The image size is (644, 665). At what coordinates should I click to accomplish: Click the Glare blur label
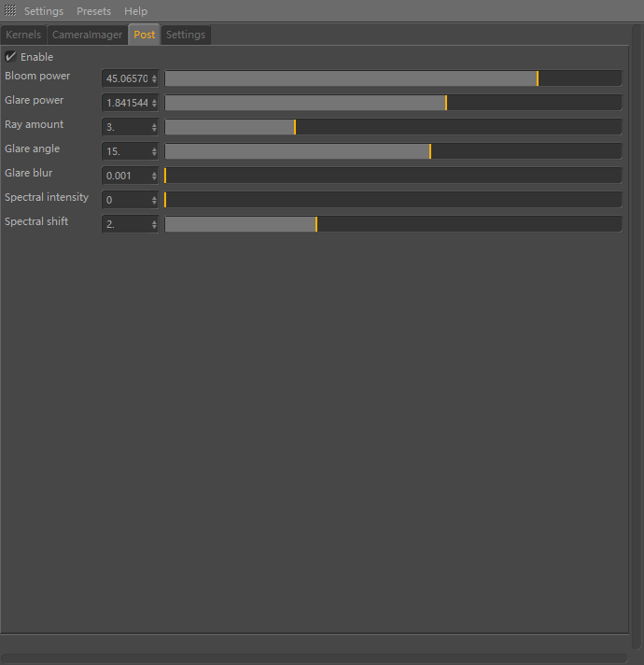[x=28, y=173]
